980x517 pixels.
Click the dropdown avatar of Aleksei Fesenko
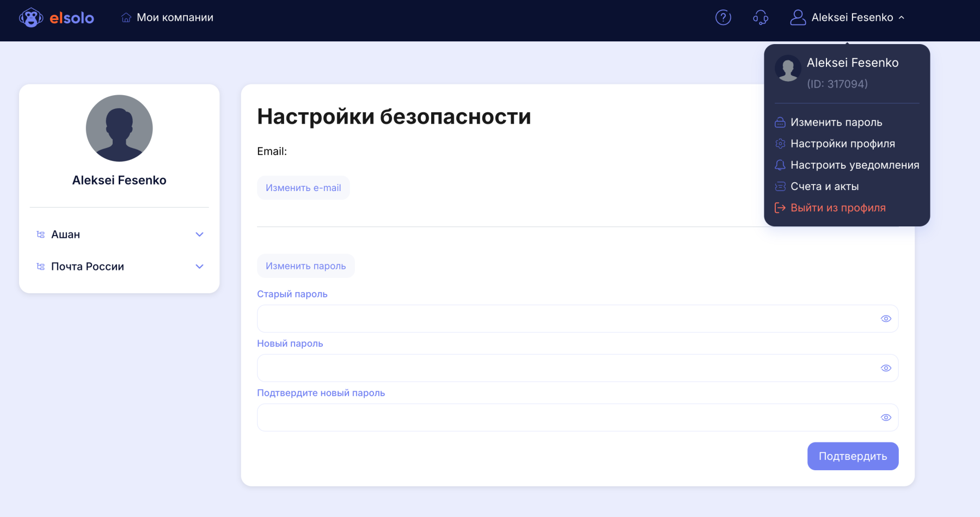tap(788, 69)
